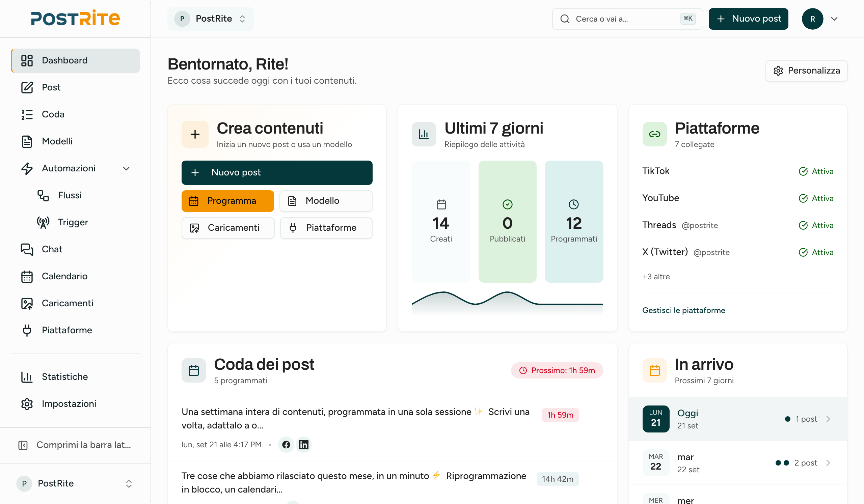The image size is (864, 504).
Task: Open Calendario in the sidebar
Action: [75, 277]
